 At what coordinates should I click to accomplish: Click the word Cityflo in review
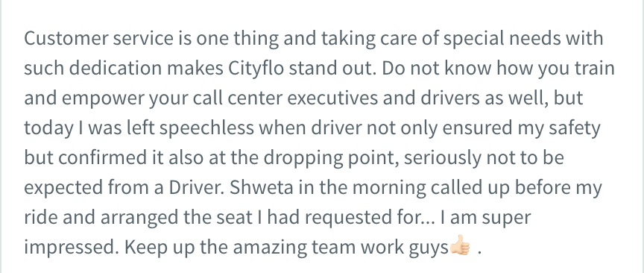pos(256,68)
